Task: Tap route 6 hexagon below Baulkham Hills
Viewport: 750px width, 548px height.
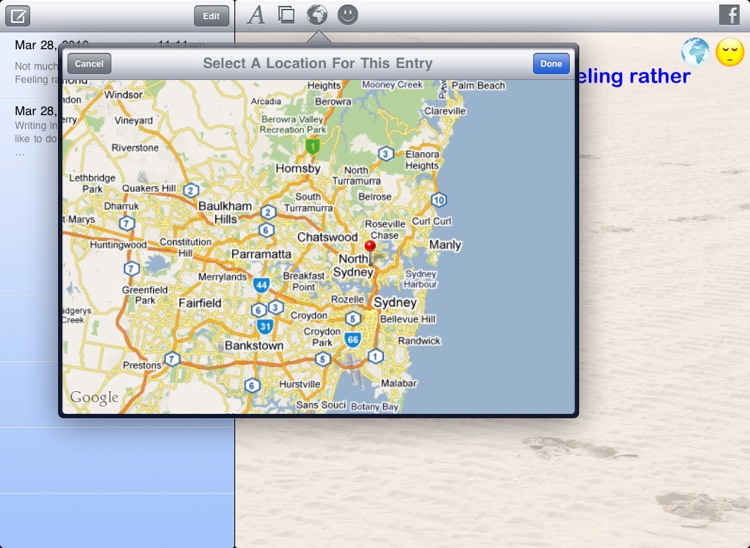Action: pyautogui.click(x=266, y=230)
